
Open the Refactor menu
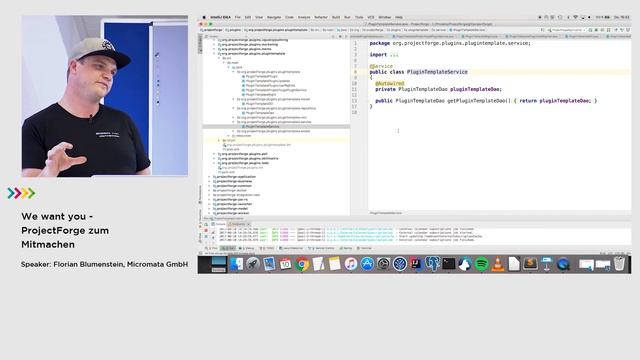click(x=321, y=17)
